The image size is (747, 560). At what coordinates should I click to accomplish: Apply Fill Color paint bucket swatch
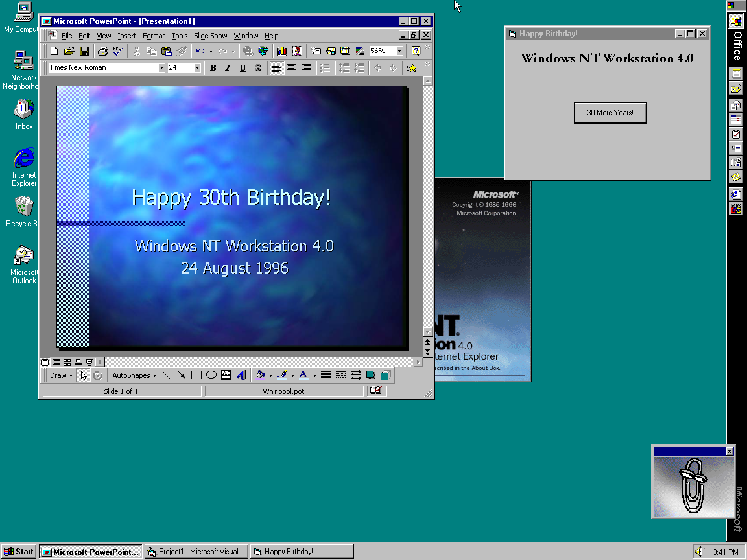point(260,375)
